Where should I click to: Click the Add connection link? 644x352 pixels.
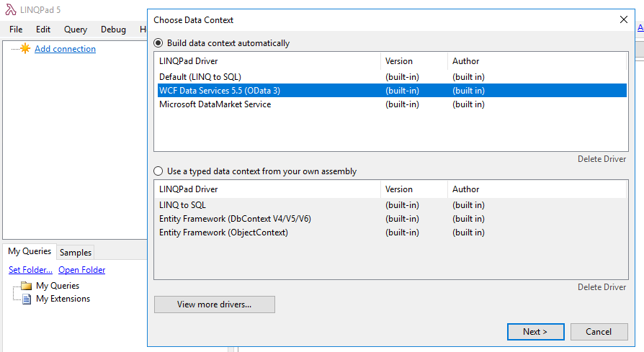pyautogui.click(x=65, y=49)
